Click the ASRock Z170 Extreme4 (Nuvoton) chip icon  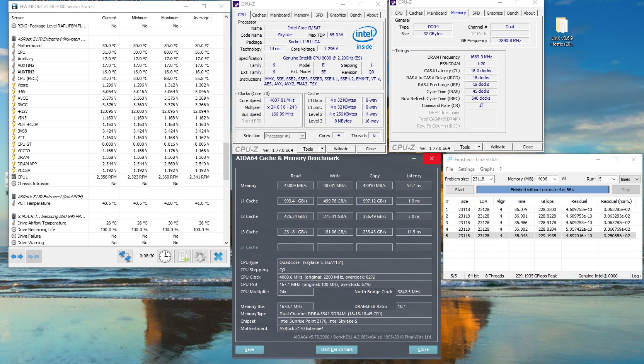coord(14,39)
